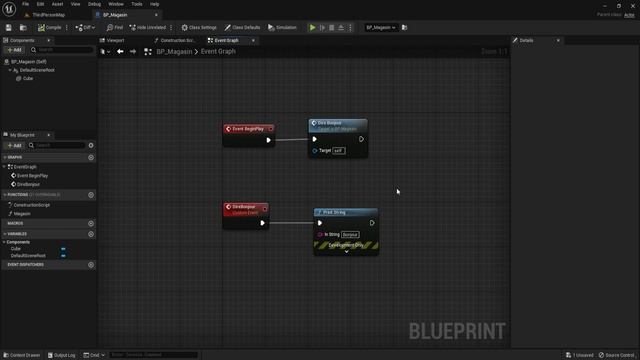This screenshot has height=360, width=640.
Task: Open the Output Log
Action: 62,355
